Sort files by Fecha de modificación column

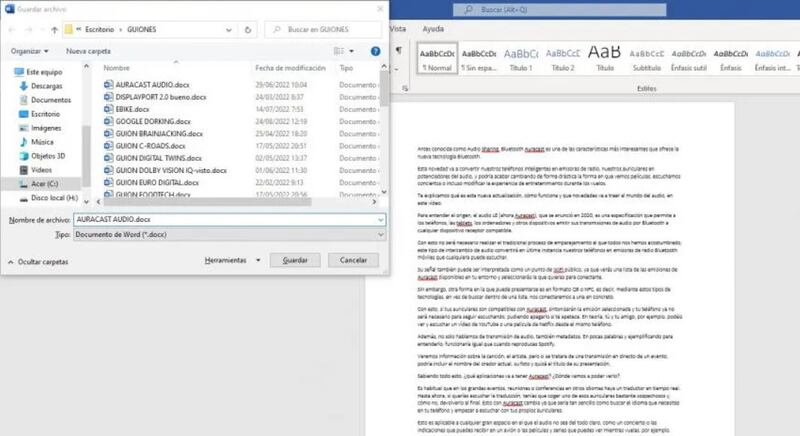291,68
